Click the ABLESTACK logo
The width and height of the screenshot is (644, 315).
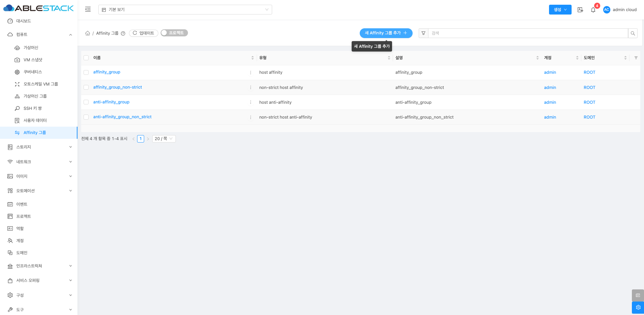click(x=38, y=8)
